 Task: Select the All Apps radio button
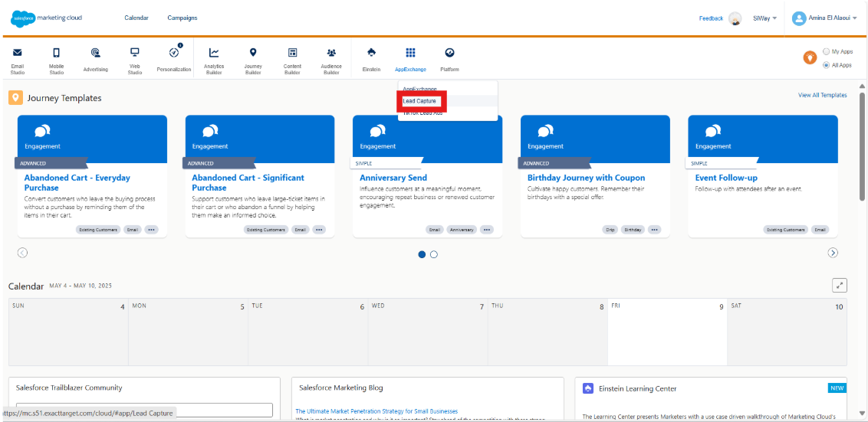point(827,64)
